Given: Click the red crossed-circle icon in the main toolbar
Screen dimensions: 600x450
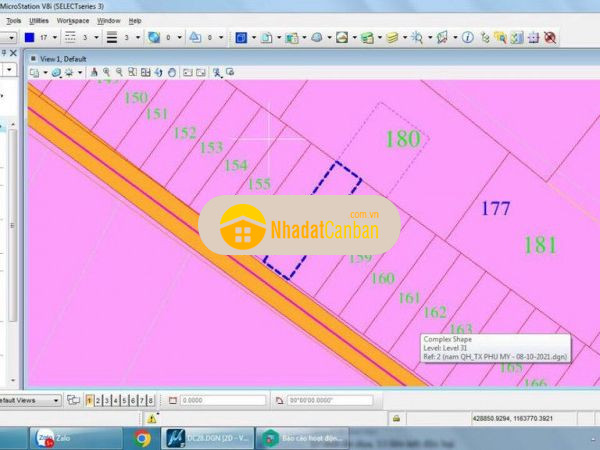Looking at the screenshot, I should [x=548, y=38].
